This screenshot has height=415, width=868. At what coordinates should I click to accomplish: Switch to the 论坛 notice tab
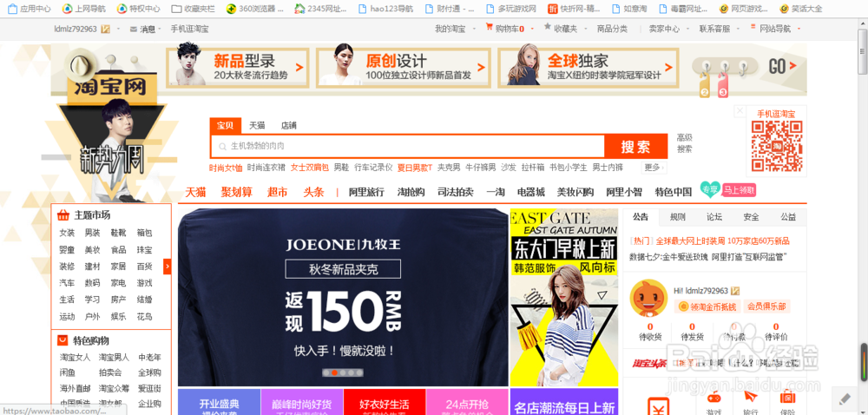(714, 217)
